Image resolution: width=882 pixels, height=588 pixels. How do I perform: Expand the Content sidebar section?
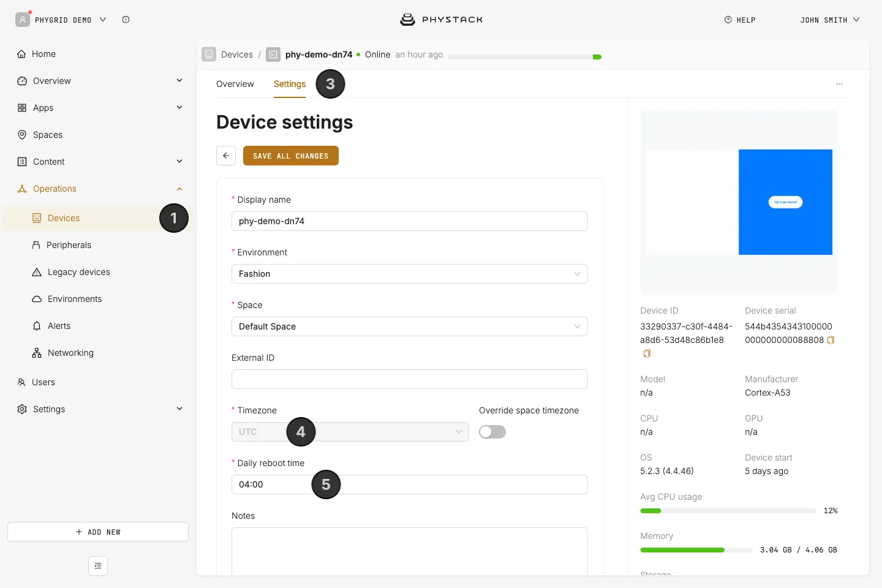[x=179, y=162]
